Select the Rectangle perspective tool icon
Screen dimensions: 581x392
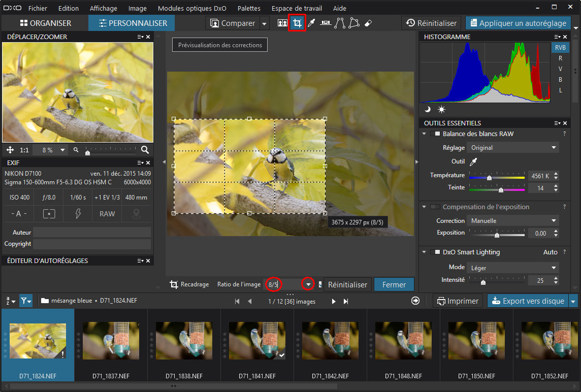[354, 23]
